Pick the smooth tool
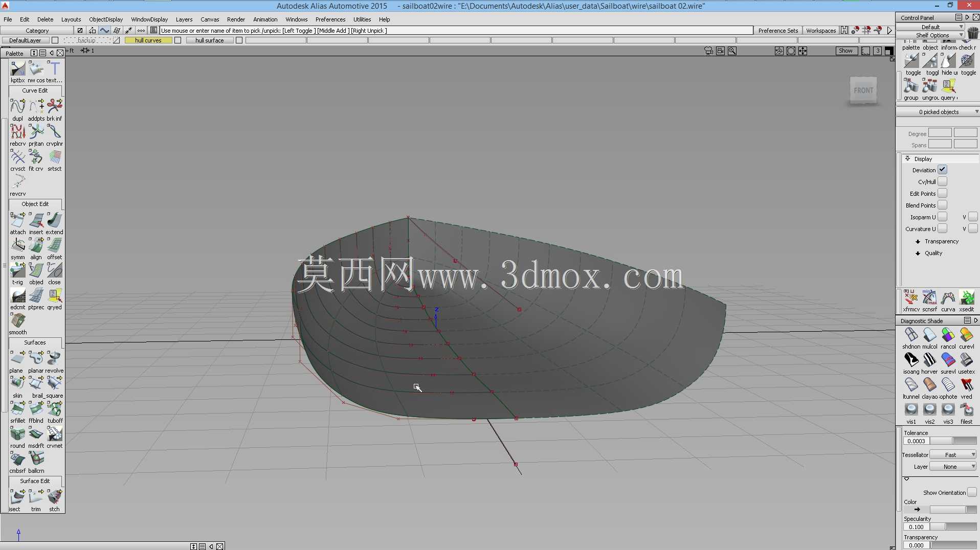This screenshot has height=550, width=980. [x=17, y=320]
